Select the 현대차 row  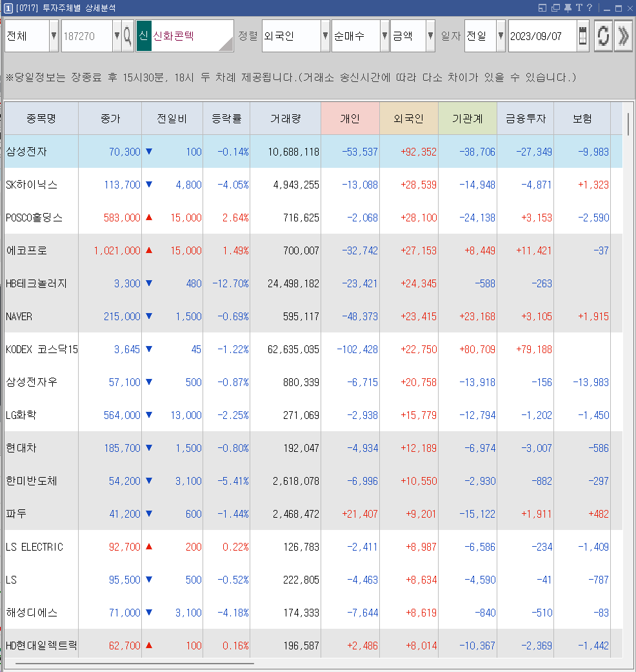tap(313, 448)
